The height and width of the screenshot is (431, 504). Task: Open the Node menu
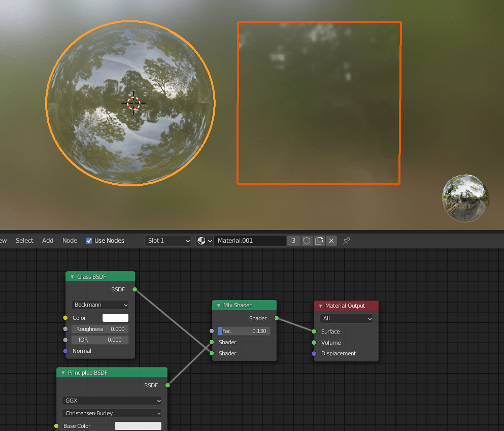(70, 241)
